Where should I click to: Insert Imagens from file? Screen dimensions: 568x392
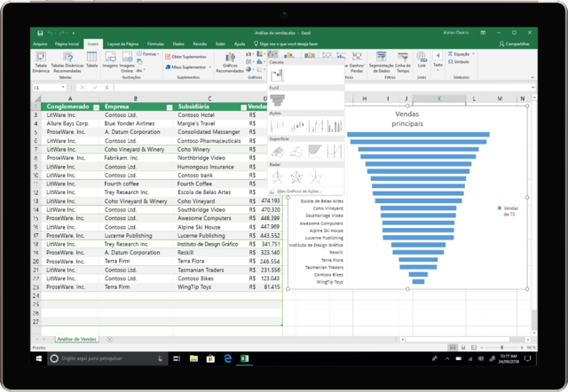[110, 59]
